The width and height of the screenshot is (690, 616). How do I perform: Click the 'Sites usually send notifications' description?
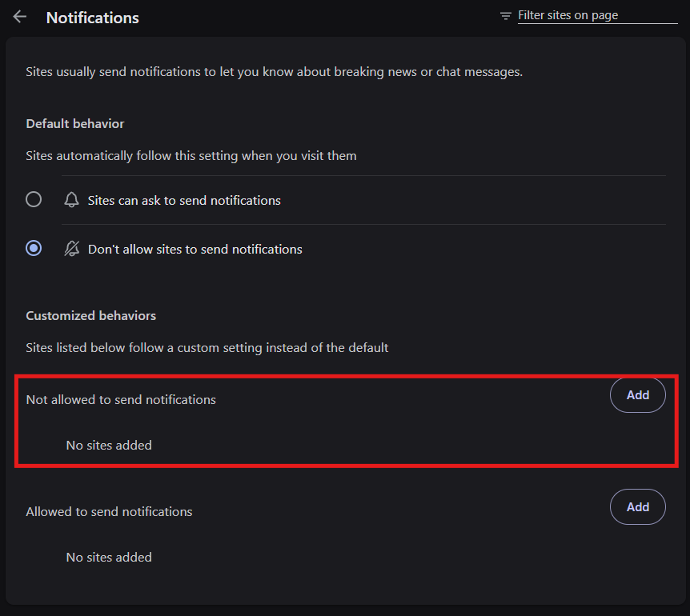[x=274, y=72]
